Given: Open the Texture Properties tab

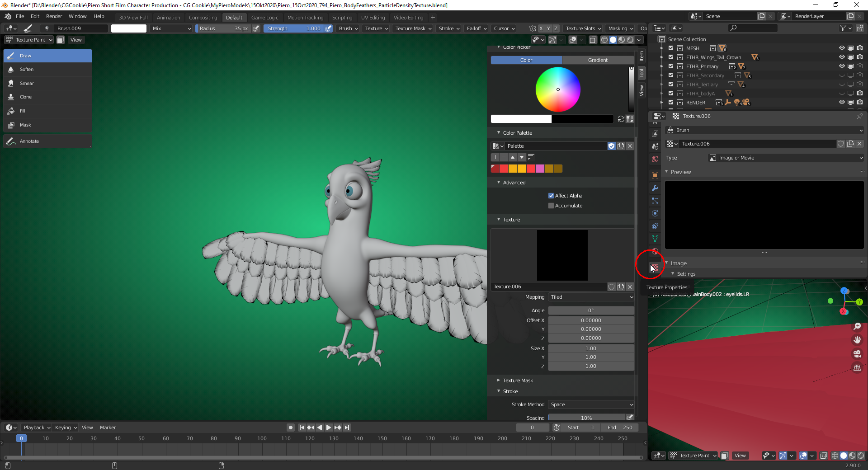Looking at the screenshot, I should [x=655, y=268].
